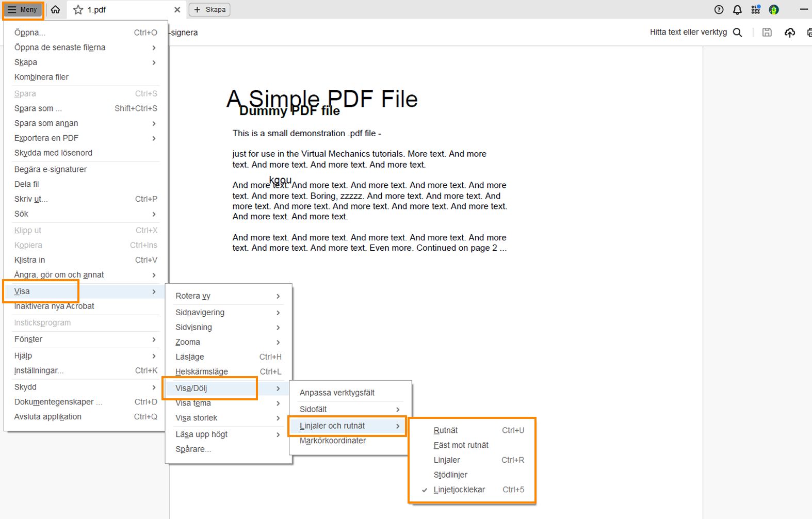Expand Ångra, gör om och annat
The height and width of the screenshot is (519, 812).
[86, 275]
